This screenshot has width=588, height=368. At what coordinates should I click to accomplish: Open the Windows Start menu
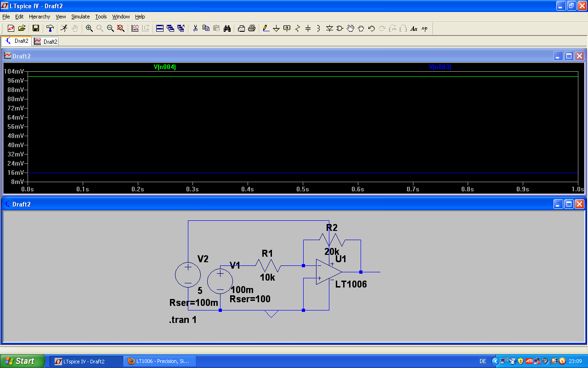click(23, 361)
